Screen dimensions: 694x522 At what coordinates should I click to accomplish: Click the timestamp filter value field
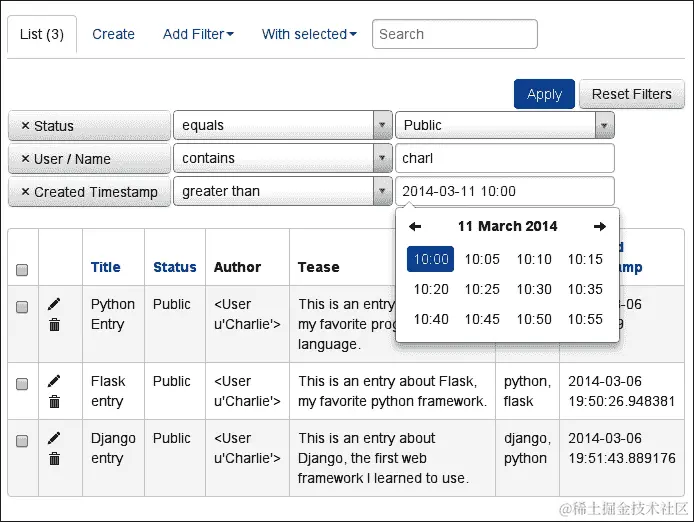(x=505, y=191)
